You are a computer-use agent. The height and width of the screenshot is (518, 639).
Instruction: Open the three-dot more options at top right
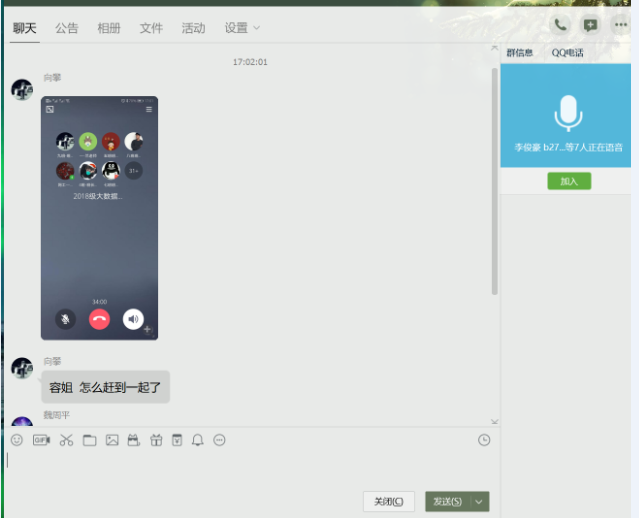click(621, 26)
